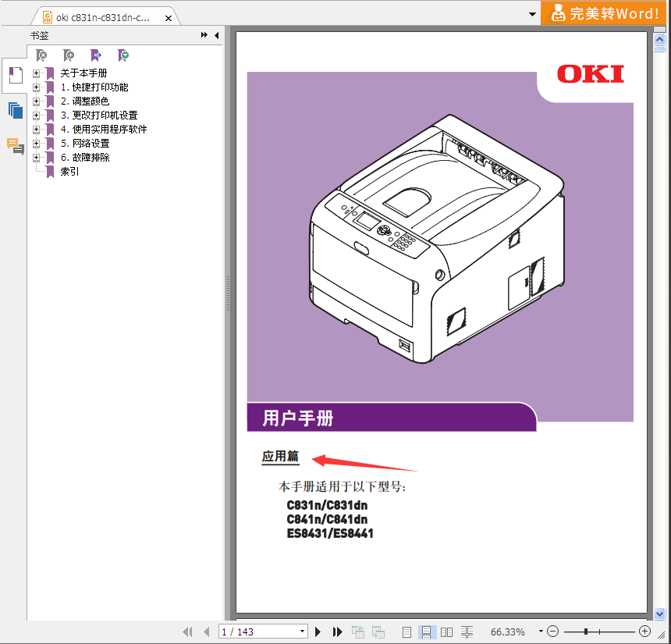Open the 3. 更改打印机设置 bookmark entry
The height and width of the screenshot is (644, 671).
[x=99, y=116]
